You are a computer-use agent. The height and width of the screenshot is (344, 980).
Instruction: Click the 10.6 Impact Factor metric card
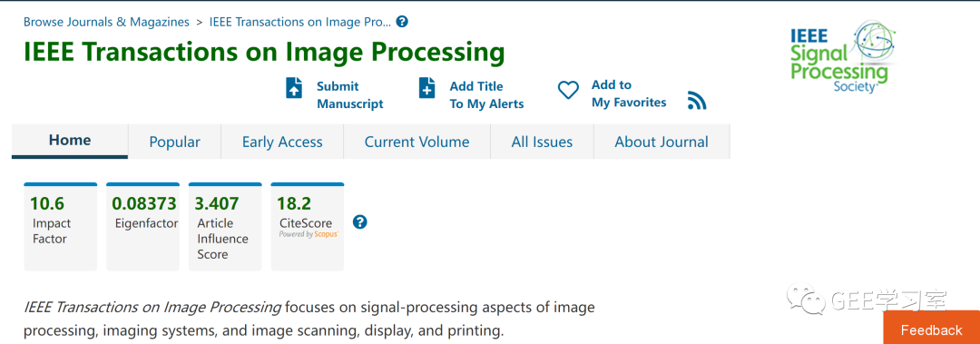point(61,226)
